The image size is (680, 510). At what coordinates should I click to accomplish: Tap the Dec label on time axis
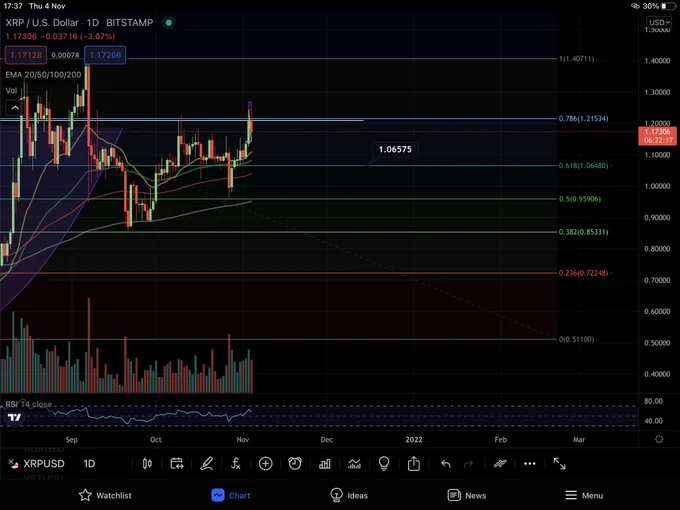[x=327, y=439]
